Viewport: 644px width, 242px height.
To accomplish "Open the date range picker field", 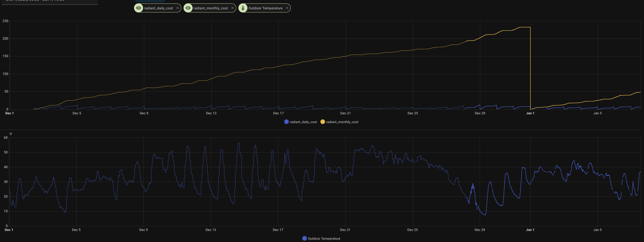I will pos(49,1).
